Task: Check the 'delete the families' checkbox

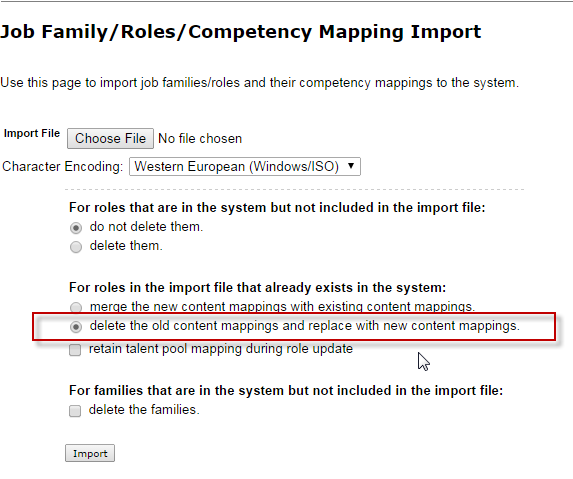Action: pos(75,411)
